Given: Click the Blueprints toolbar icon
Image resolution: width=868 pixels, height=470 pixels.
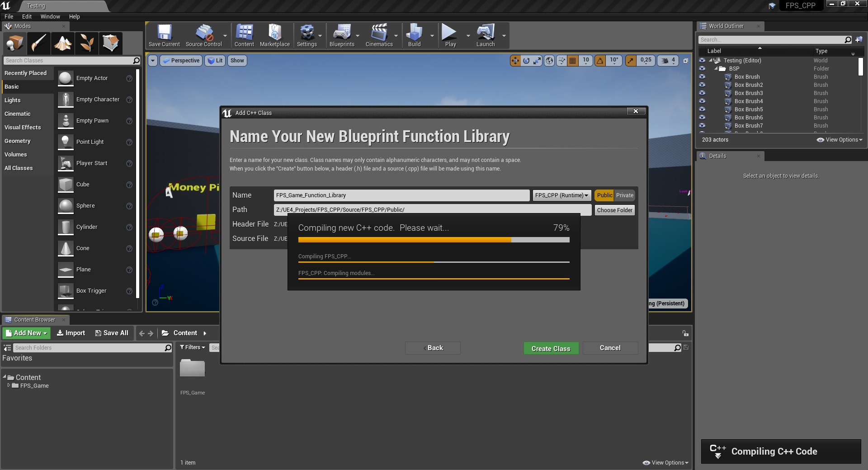Looking at the screenshot, I should pos(342,36).
